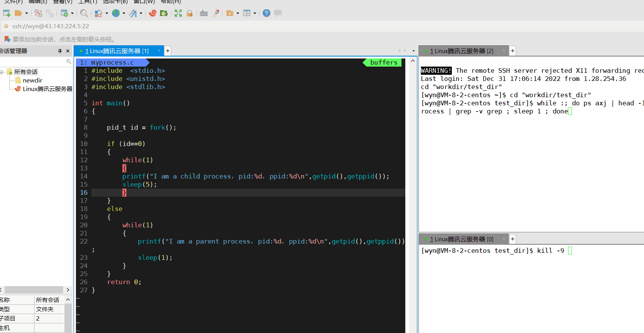The image size is (644, 333).
Task: Click the kill -9 command prompt
Action: pos(550,251)
